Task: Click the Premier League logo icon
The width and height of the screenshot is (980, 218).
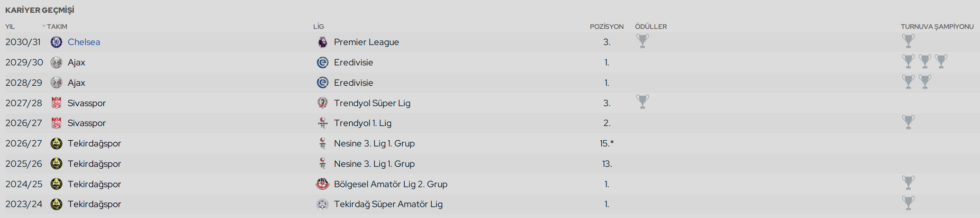Action: (322, 42)
